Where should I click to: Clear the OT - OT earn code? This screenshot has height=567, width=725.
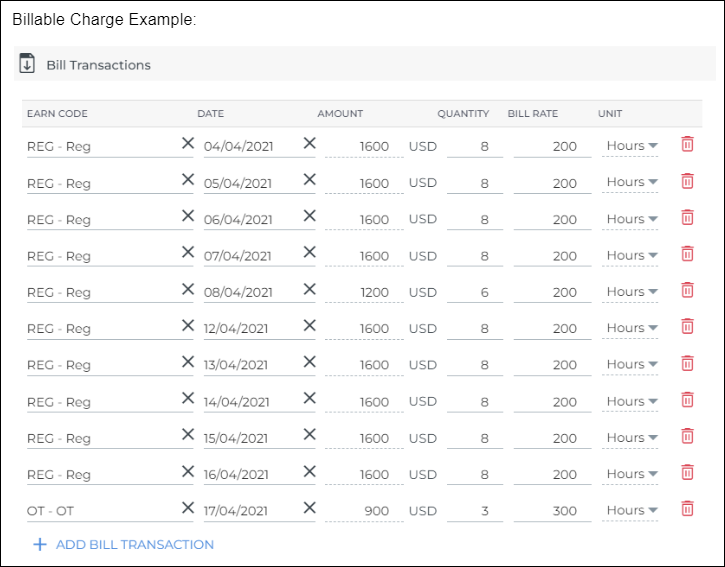click(188, 508)
